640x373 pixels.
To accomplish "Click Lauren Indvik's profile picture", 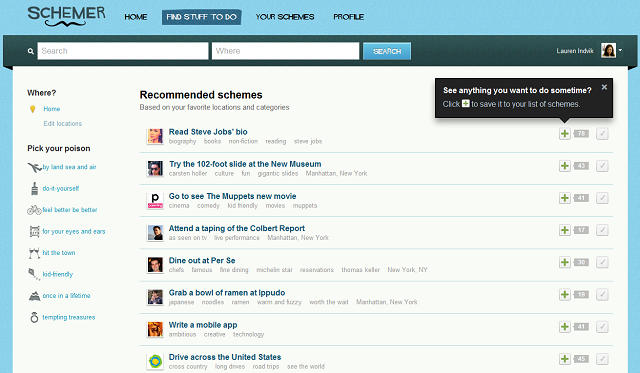I will pyautogui.click(x=608, y=51).
